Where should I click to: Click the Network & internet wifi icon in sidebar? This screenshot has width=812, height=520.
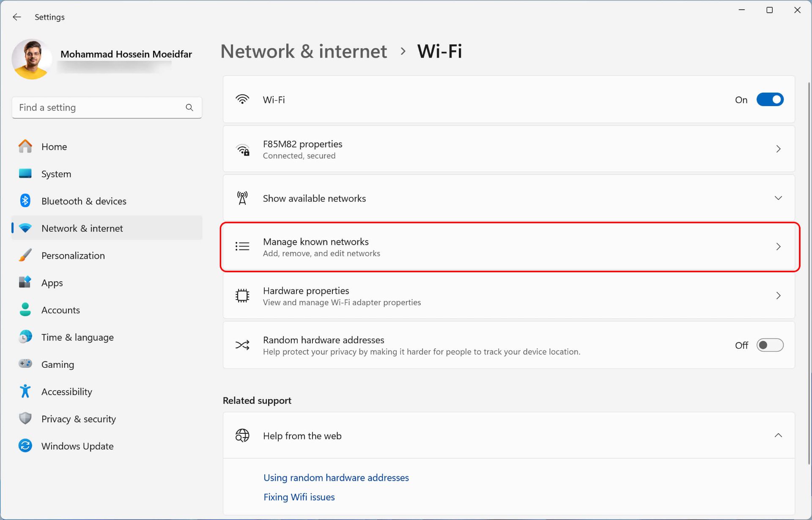coord(25,228)
